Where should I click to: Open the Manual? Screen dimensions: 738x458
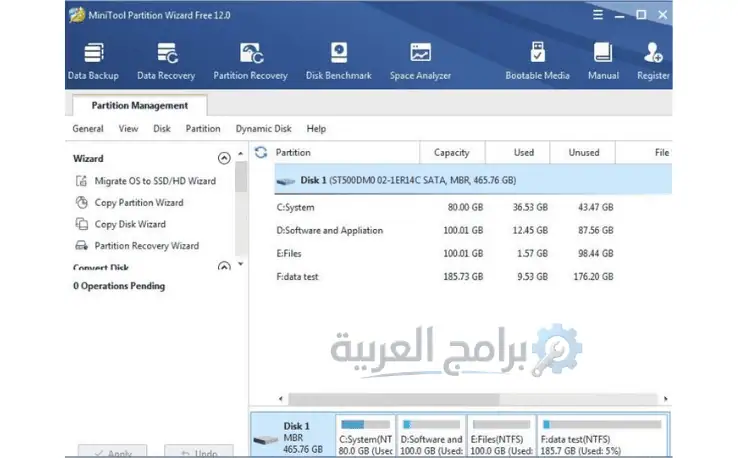point(603,62)
